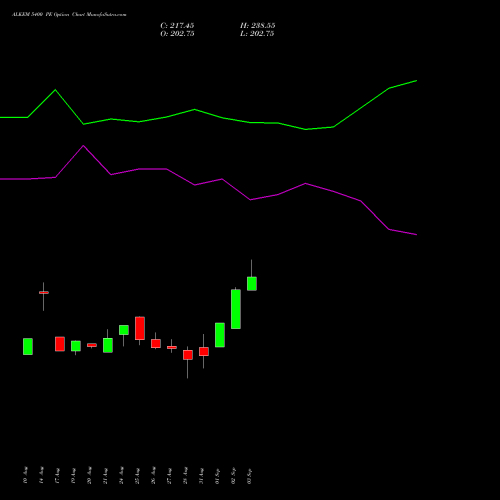Click the 25 Aug date label

137,476
